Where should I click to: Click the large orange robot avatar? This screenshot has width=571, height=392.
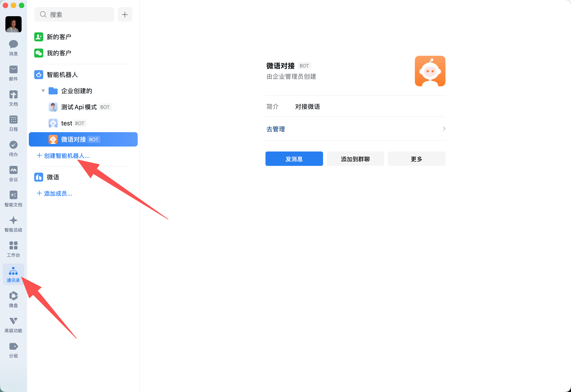[x=430, y=71]
